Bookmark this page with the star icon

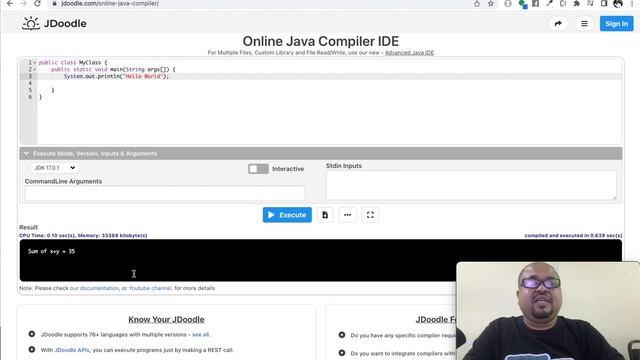491,3
